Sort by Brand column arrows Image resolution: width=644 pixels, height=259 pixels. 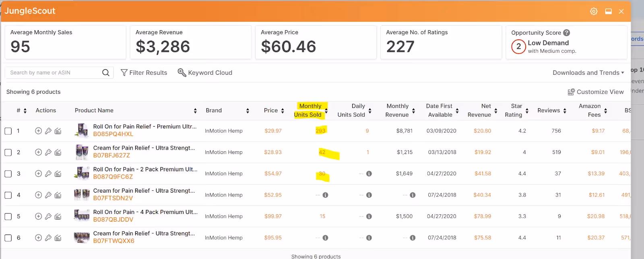pos(248,111)
